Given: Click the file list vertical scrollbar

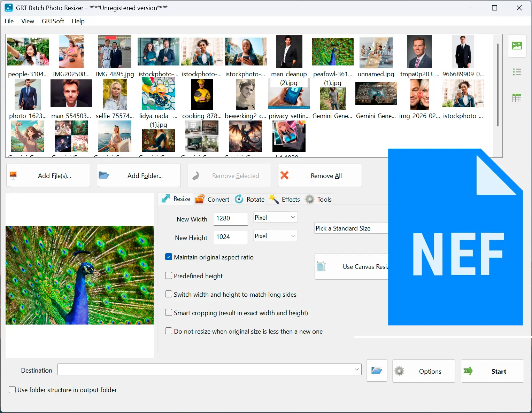Looking at the screenshot, I should [x=498, y=85].
